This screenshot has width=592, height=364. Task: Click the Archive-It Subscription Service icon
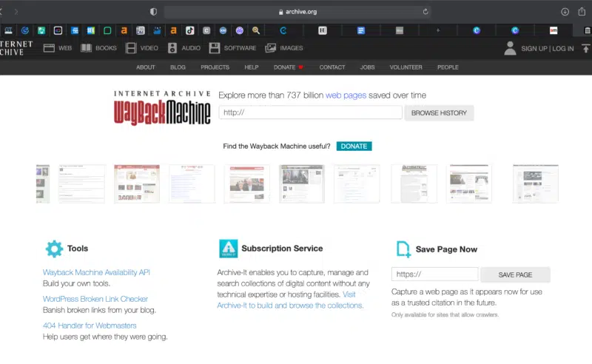229,249
